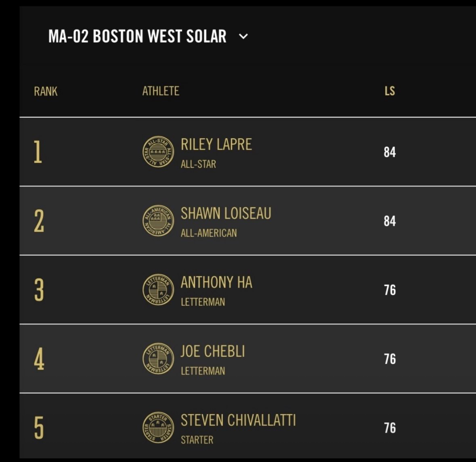This screenshot has width=476, height=462.
Task: Click Joe Chebli's Letterman badge icon
Action: [158, 358]
